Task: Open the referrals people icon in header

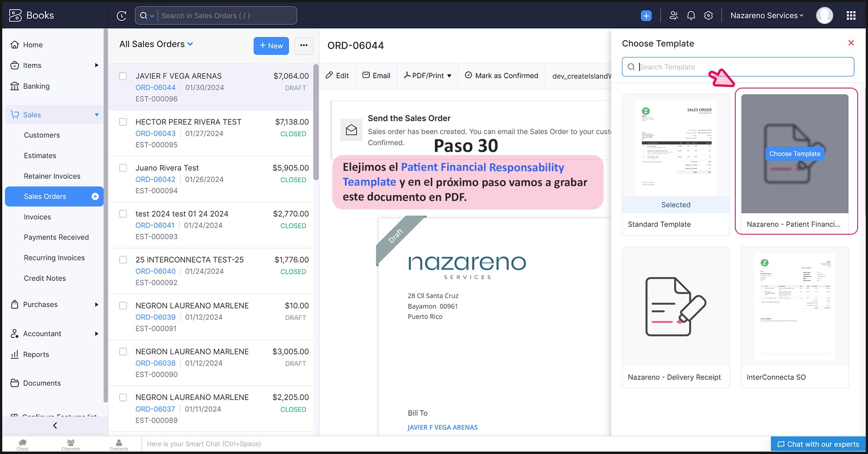Action: tap(673, 16)
